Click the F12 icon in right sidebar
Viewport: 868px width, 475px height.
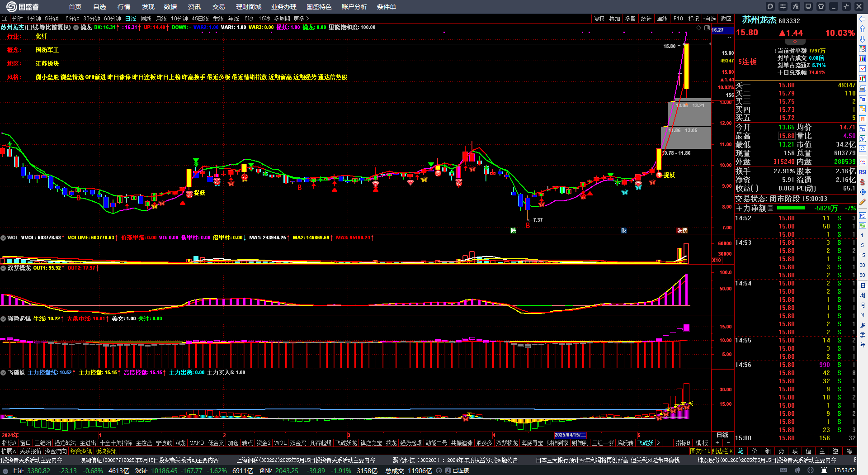pyautogui.click(x=863, y=128)
